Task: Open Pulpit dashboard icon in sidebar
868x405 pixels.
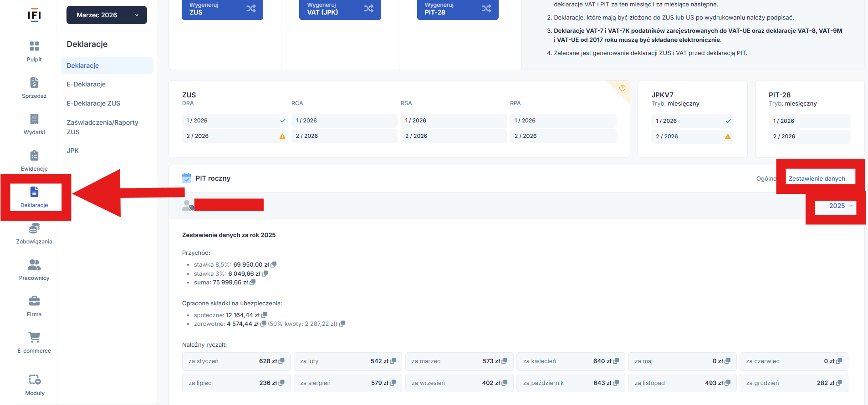Action: (x=34, y=46)
